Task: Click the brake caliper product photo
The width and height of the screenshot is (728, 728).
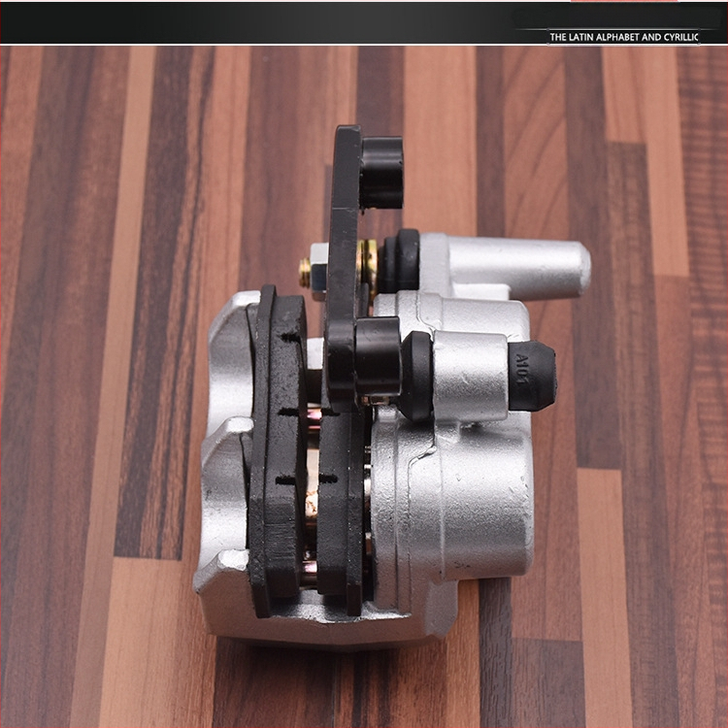Action: pos(364,386)
